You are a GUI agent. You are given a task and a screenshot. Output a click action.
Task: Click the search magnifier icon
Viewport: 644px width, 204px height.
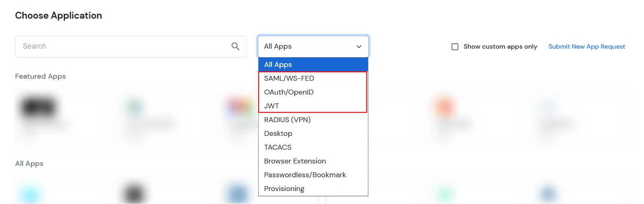[x=236, y=46]
